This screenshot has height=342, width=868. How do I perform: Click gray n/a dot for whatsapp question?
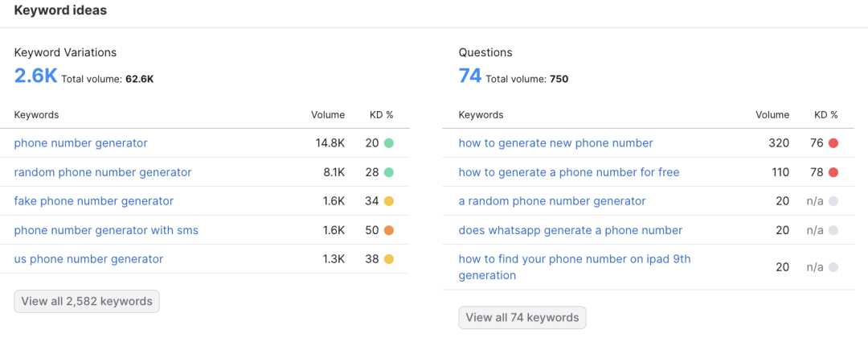tap(833, 230)
